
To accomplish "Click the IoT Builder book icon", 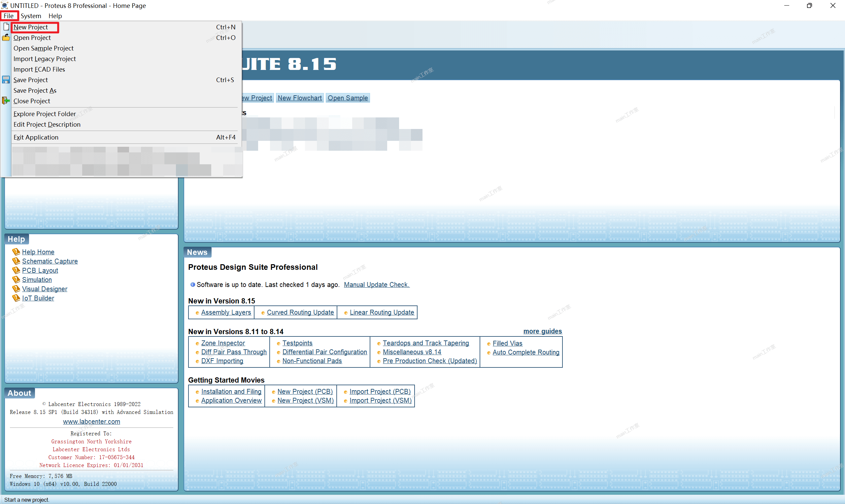I will click(16, 298).
